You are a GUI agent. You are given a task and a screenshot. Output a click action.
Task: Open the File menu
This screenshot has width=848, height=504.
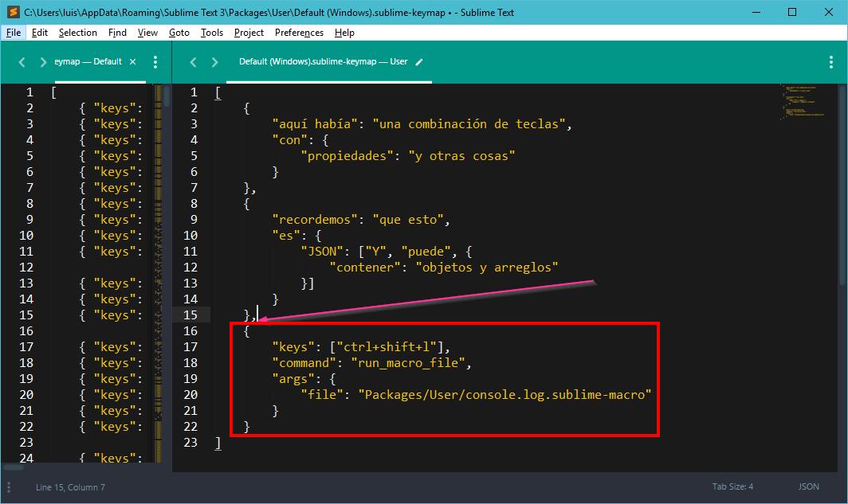click(14, 33)
